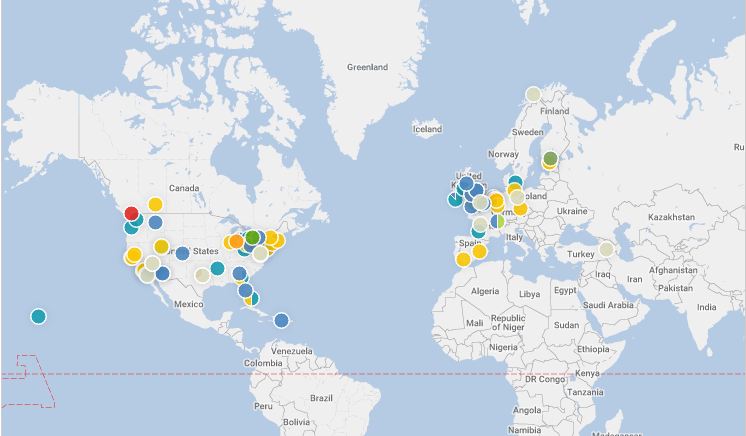Image resolution: width=746 pixels, height=436 pixels.
Task: Click the Peru label
Action: (263, 406)
